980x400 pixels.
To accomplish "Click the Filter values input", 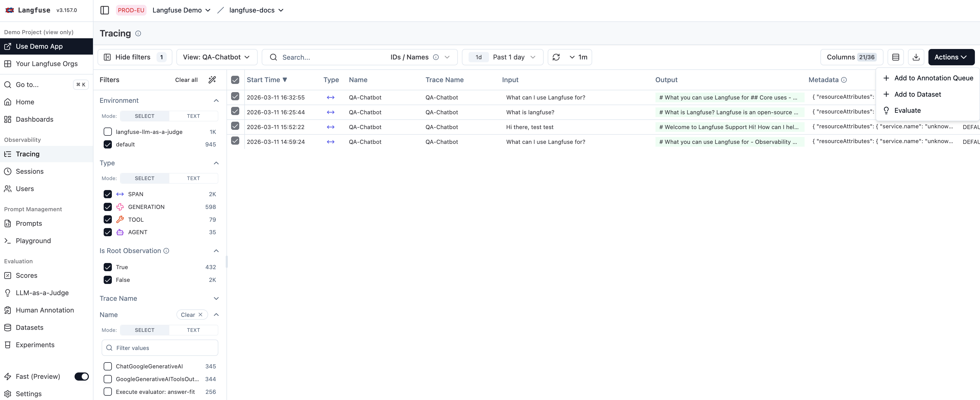I will coord(160,348).
